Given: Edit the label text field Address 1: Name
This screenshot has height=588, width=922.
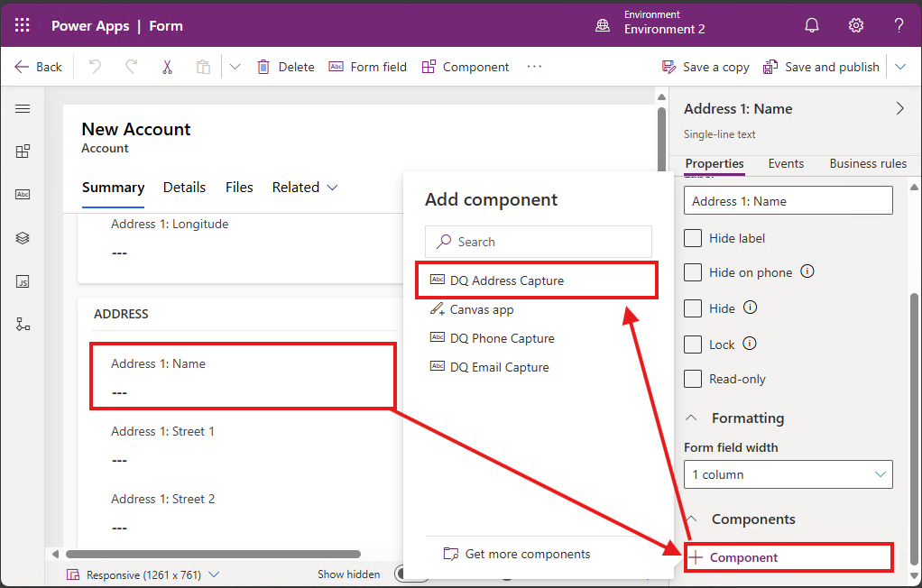Looking at the screenshot, I should point(788,201).
